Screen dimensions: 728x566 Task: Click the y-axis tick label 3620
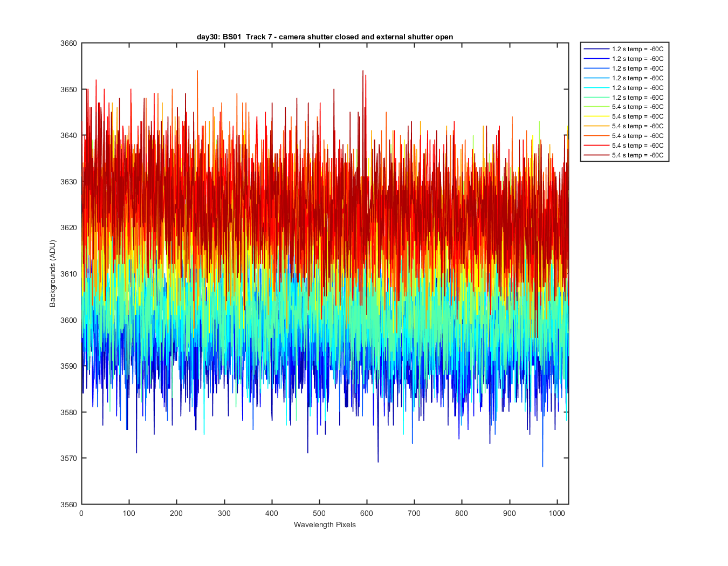[x=70, y=228]
